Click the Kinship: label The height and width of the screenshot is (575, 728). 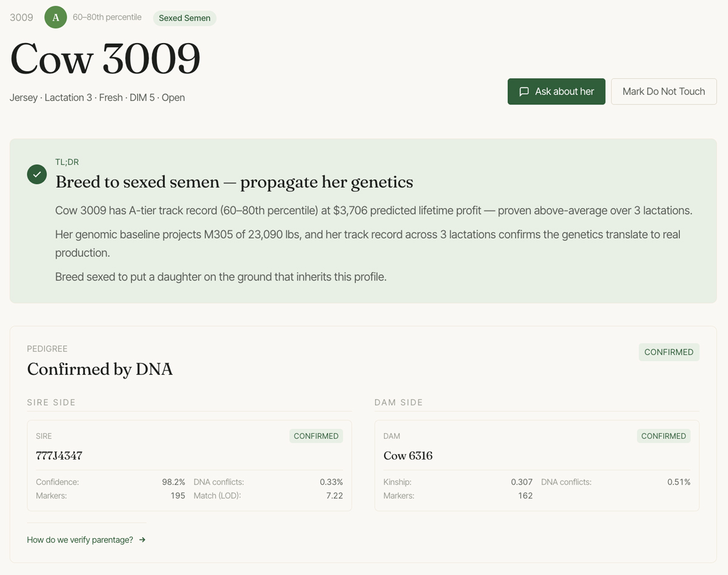(397, 482)
